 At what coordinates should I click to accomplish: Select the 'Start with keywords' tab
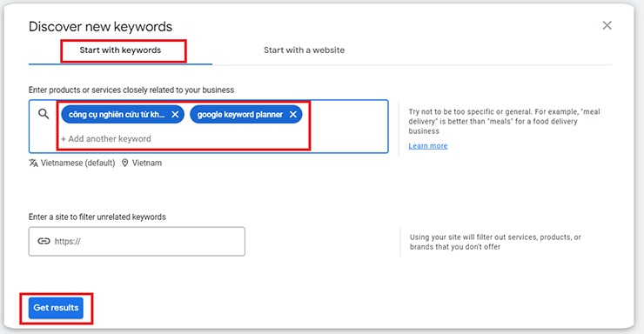120,50
